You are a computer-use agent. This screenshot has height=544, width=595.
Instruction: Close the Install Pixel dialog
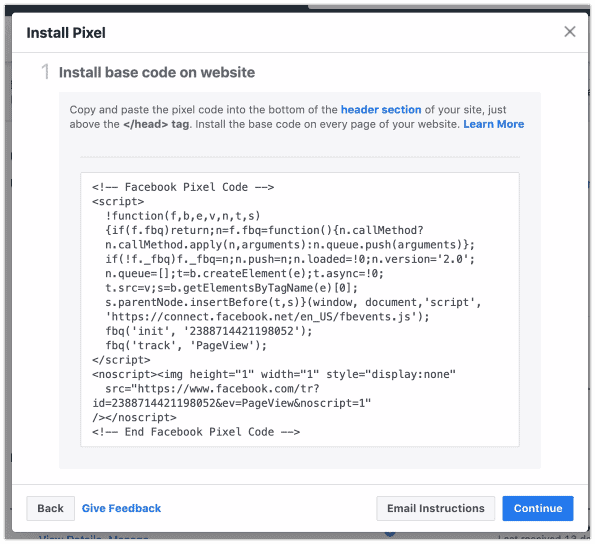[x=570, y=31]
